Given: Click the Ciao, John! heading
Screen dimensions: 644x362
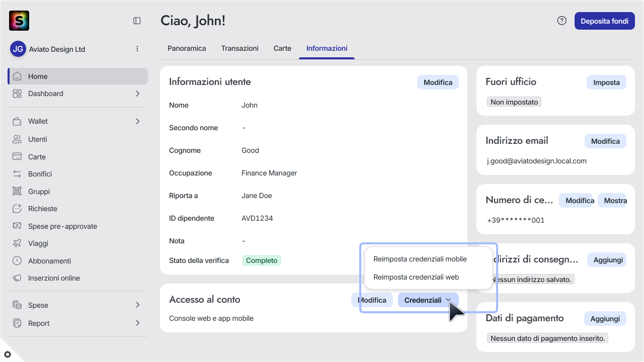Looking at the screenshot, I should pos(193,21).
